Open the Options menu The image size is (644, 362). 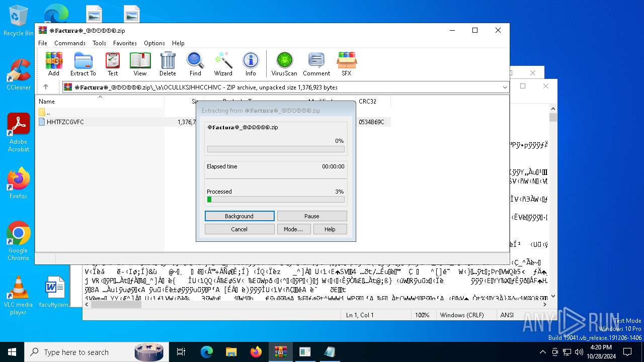[154, 43]
